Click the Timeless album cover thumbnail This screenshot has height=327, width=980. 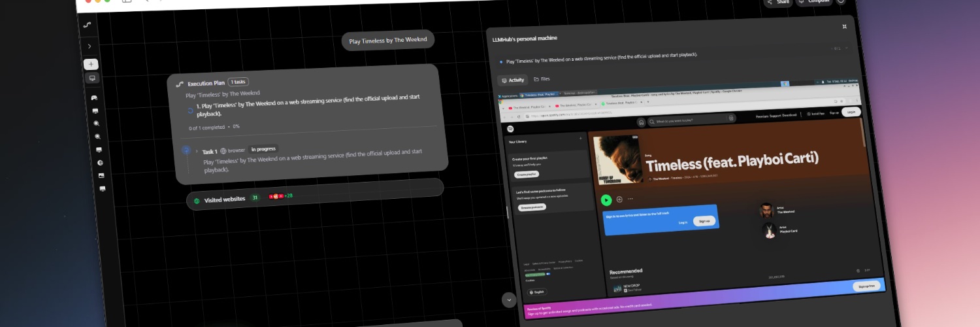(x=619, y=159)
